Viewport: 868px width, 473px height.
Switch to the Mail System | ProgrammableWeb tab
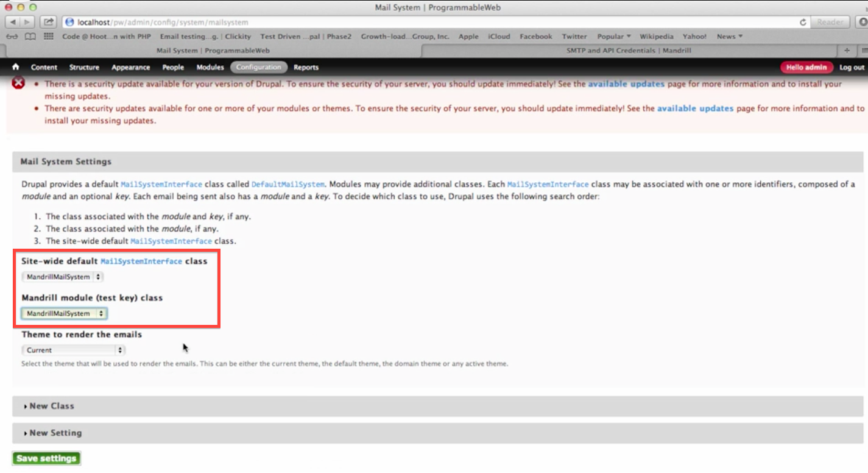coord(213,51)
